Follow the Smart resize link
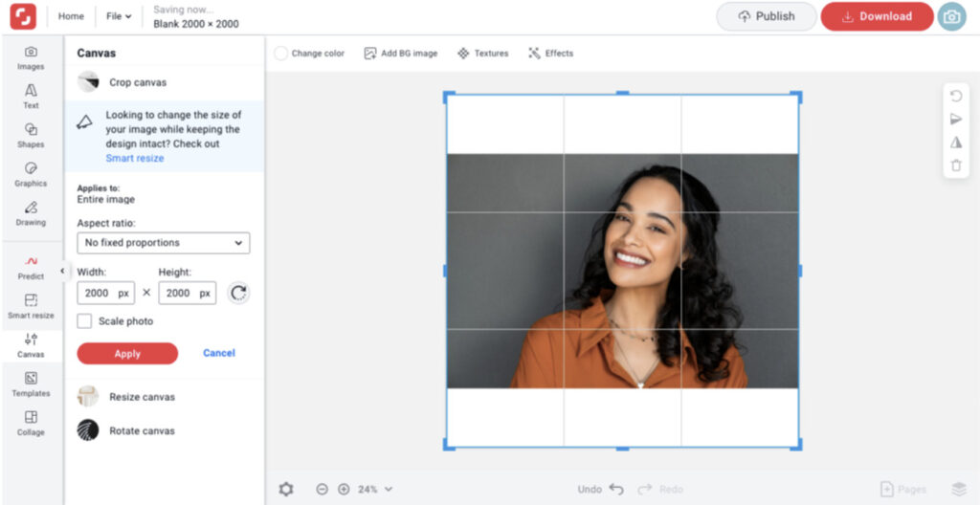Screen dimensions: 980x505 [x=135, y=158]
